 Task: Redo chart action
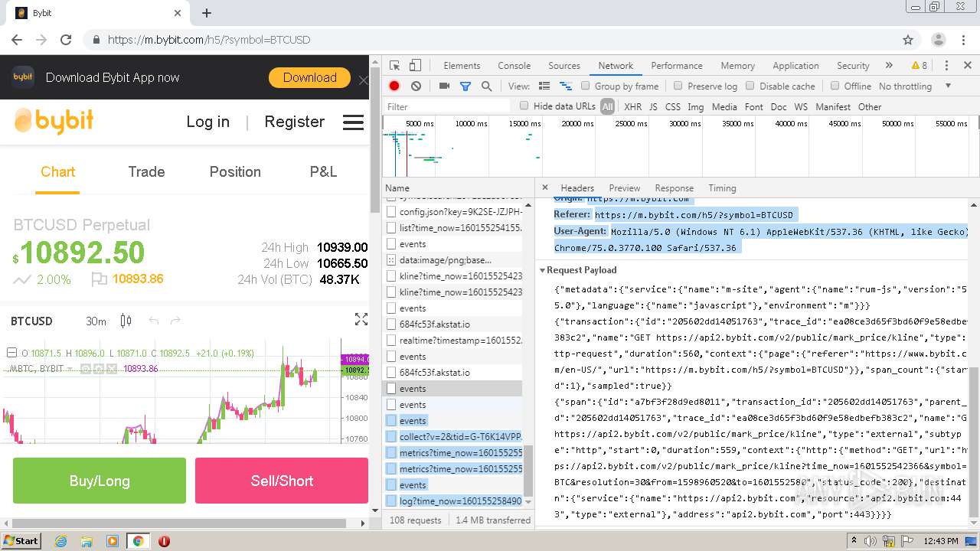tap(175, 321)
